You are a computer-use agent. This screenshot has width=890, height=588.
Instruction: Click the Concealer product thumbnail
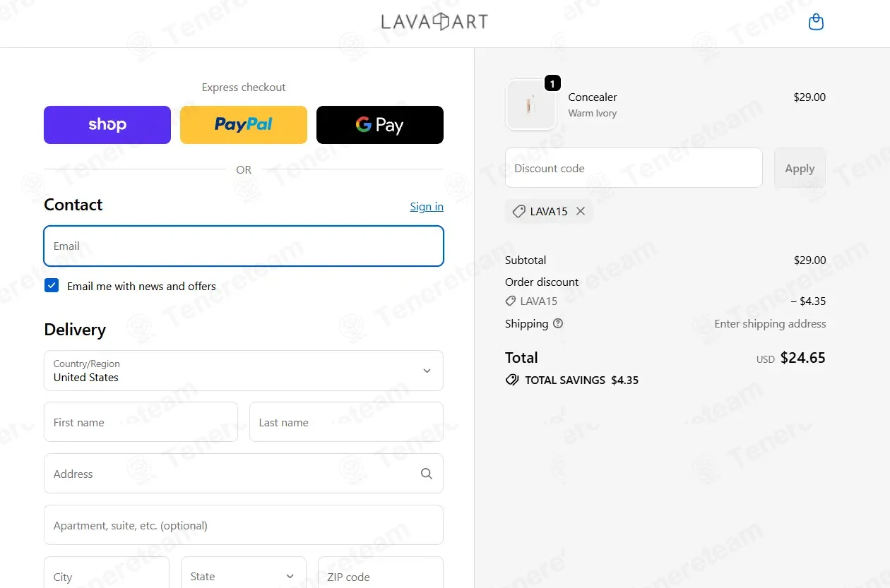click(x=531, y=104)
